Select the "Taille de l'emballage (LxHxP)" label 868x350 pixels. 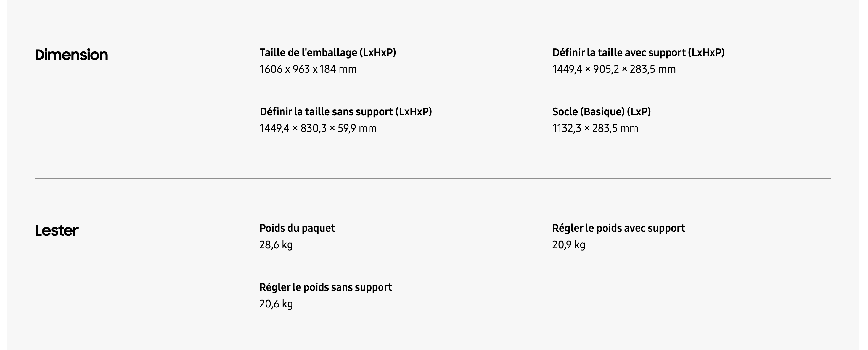(327, 53)
